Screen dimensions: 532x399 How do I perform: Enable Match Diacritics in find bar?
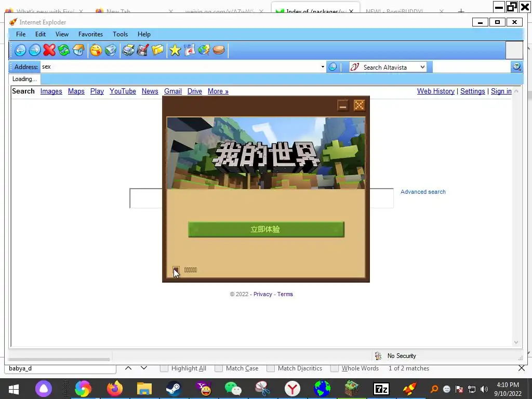tap(270, 368)
